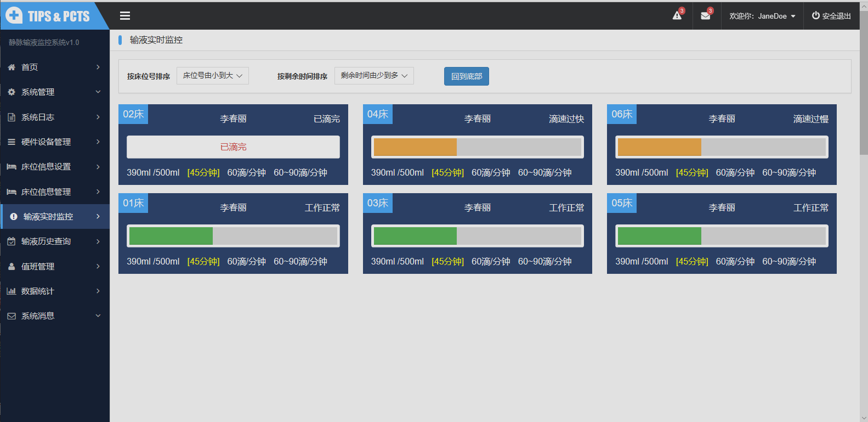The image size is (868, 422).
Task: Click the calendar icon beside 输液历史查询
Action: [12, 241]
